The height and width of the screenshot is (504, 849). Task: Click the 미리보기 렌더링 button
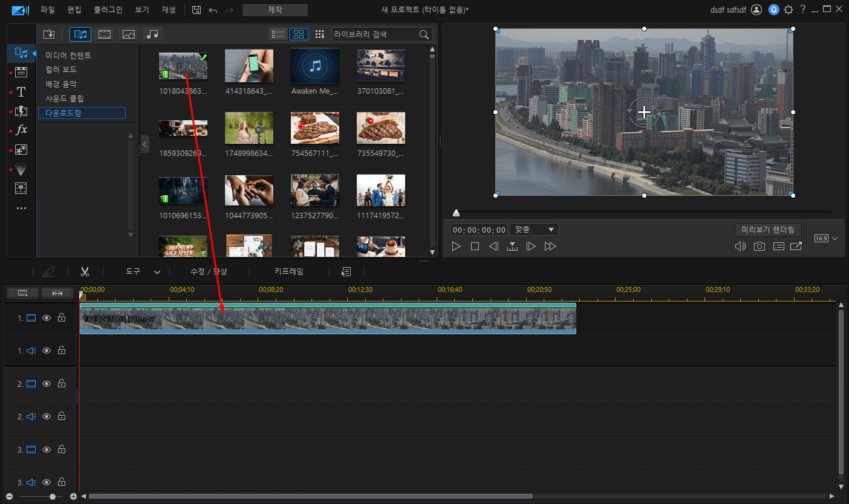[x=768, y=230]
